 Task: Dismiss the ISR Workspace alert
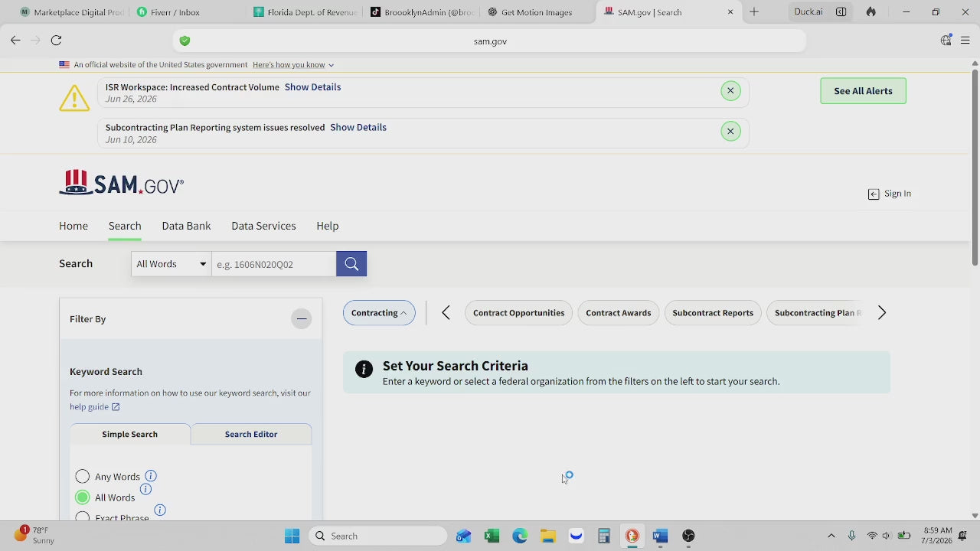730,91
